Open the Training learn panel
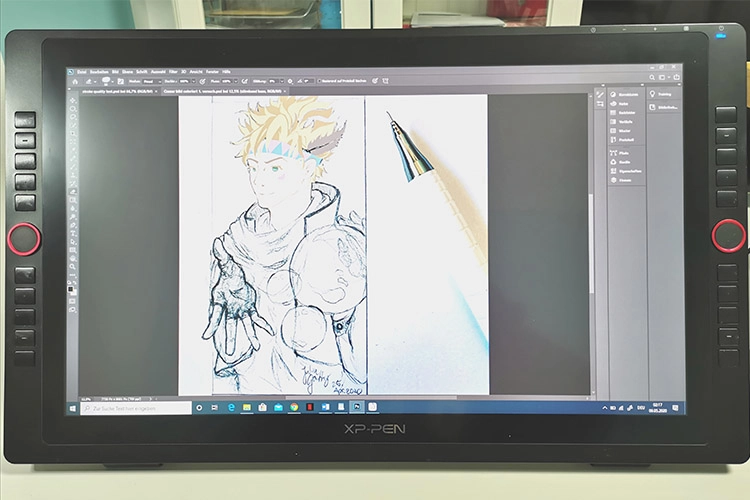 coord(662,94)
